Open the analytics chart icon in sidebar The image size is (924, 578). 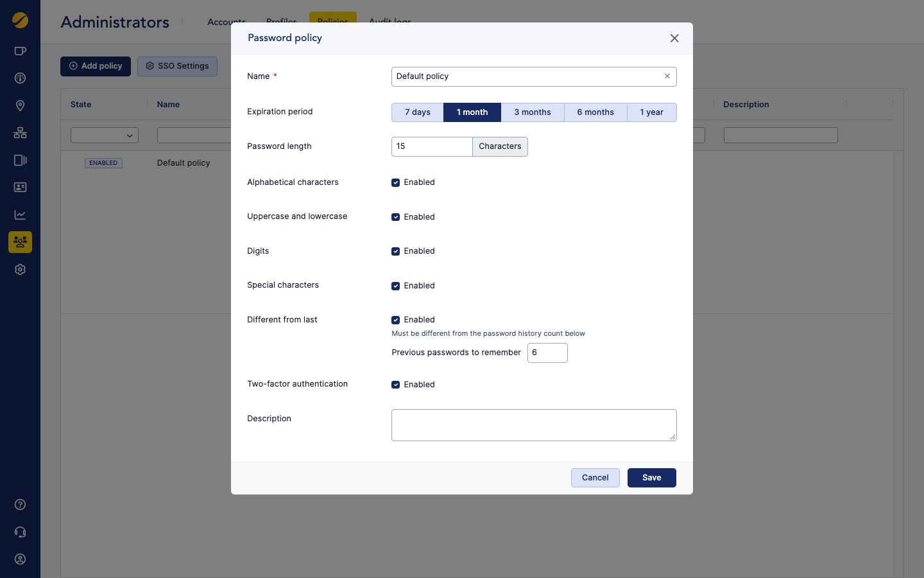coord(20,215)
